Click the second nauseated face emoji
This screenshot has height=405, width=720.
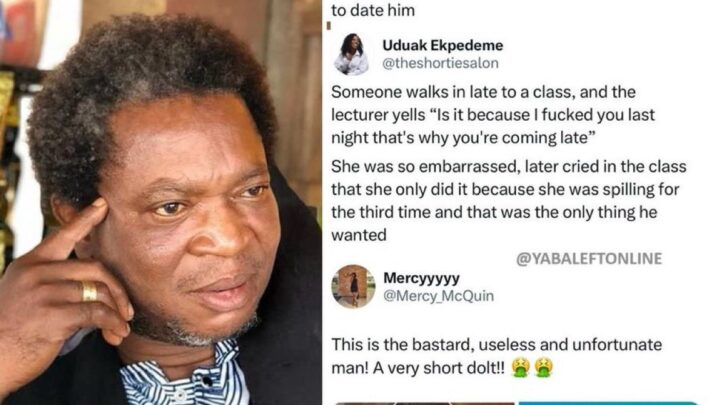coord(544,368)
